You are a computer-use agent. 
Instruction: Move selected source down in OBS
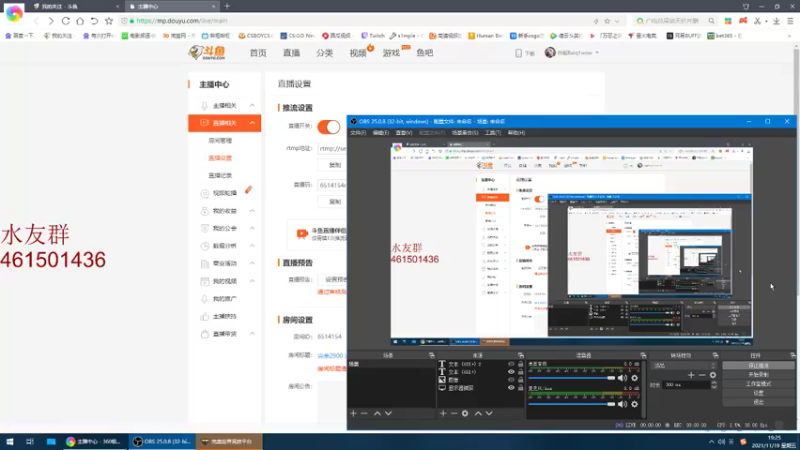click(x=489, y=413)
